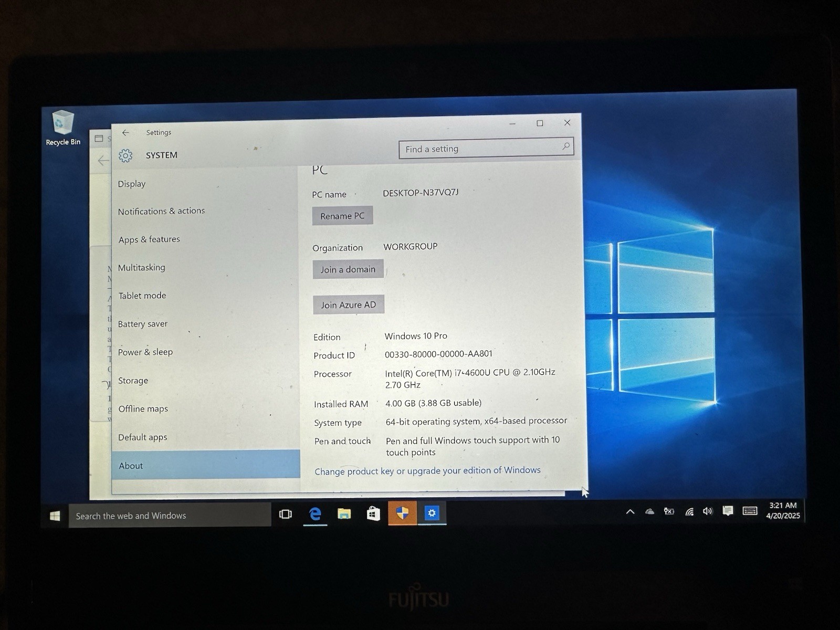840x630 pixels.
Task: Open the touch keyboard tray icon
Action: 750,511
